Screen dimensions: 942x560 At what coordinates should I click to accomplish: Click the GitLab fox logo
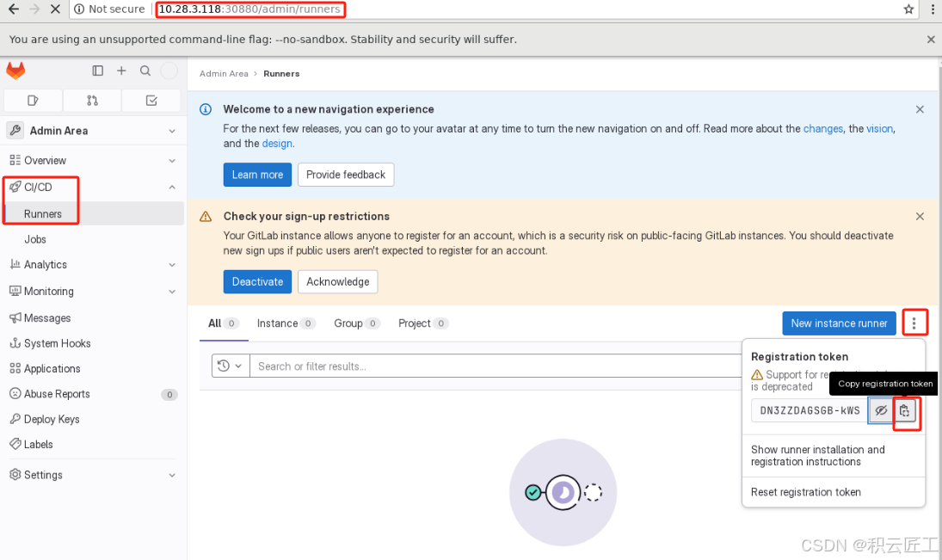click(15, 71)
